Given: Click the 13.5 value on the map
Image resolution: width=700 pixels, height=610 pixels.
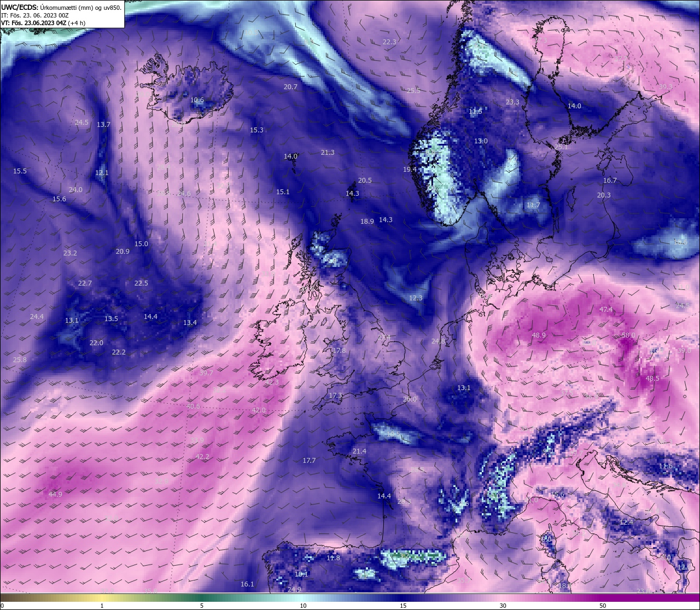Looking at the screenshot, I should coord(111,319).
